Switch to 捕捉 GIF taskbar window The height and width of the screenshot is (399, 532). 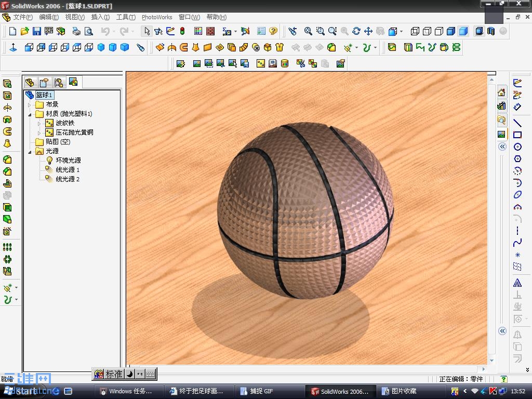pos(261,391)
